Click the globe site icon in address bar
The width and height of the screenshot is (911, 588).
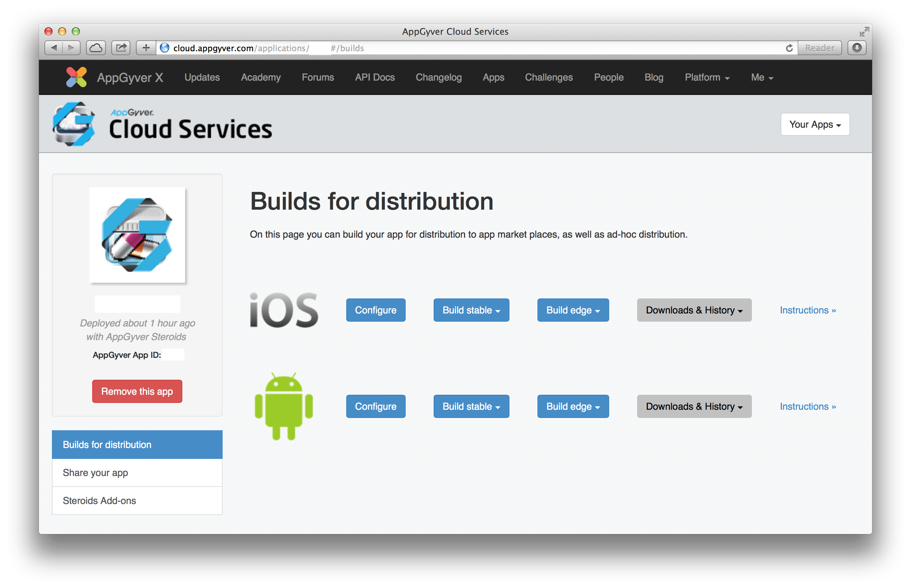pos(165,48)
